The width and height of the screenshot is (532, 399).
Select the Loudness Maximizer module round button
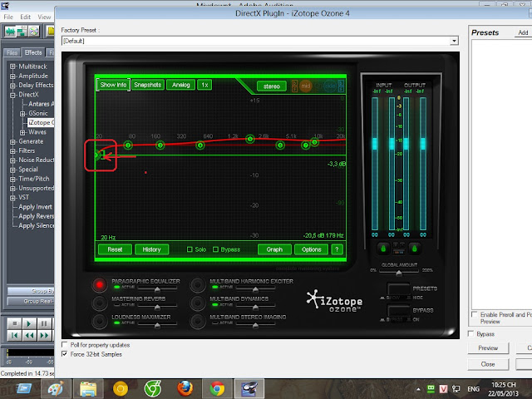click(100, 321)
